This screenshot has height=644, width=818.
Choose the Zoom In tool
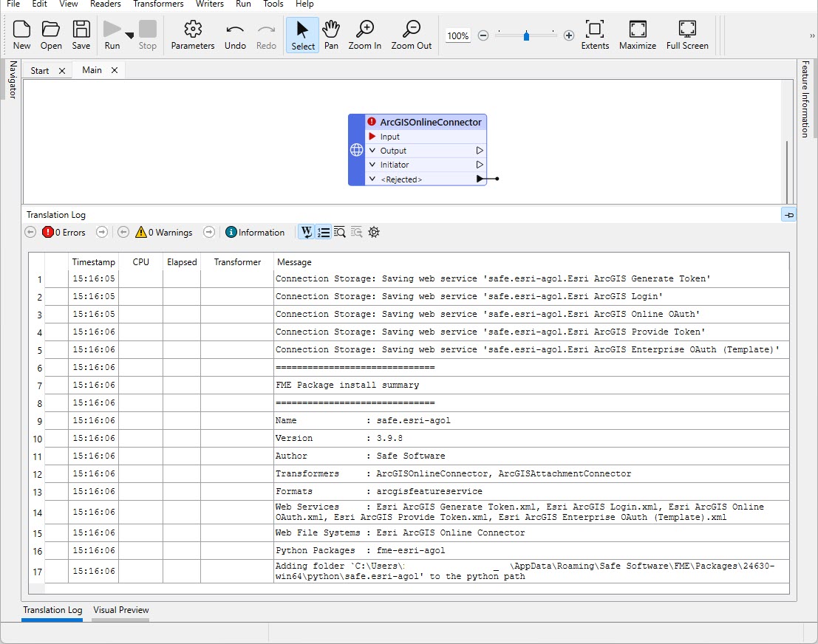[x=364, y=35]
